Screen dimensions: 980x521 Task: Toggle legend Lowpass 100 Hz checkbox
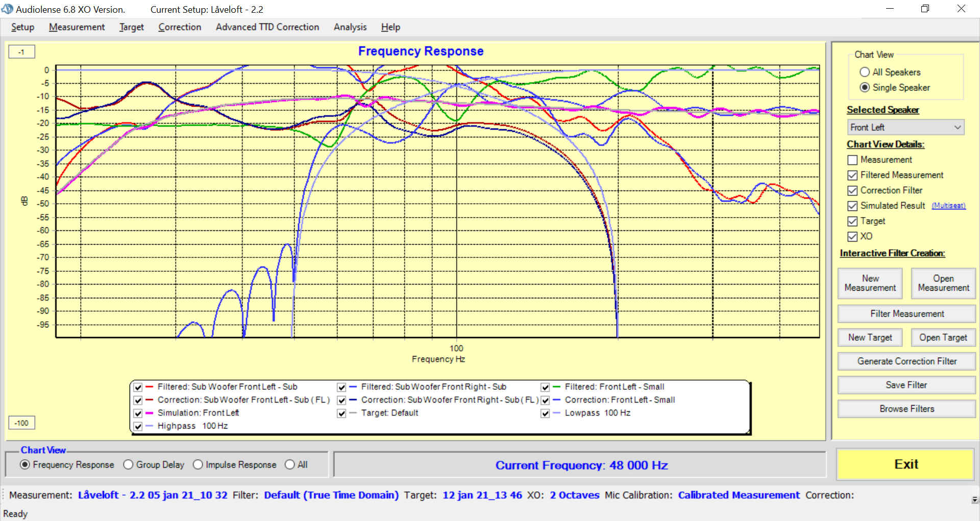click(545, 413)
